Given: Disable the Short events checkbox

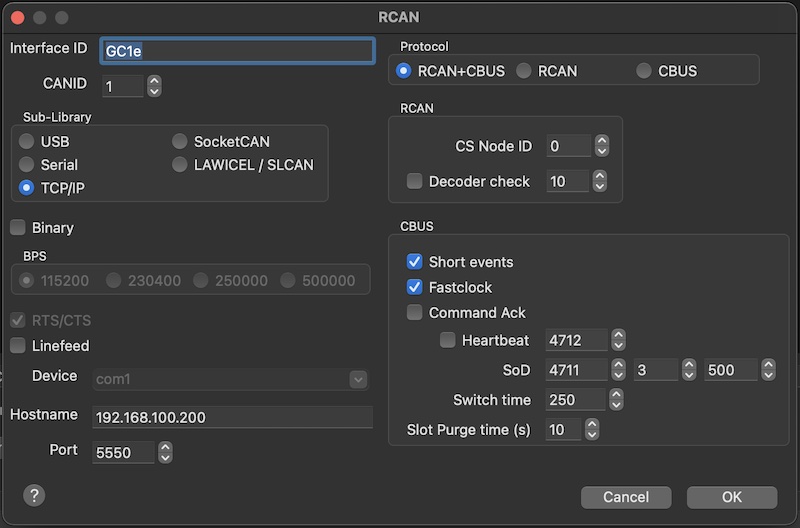Looking at the screenshot, I should coord(415,262).
